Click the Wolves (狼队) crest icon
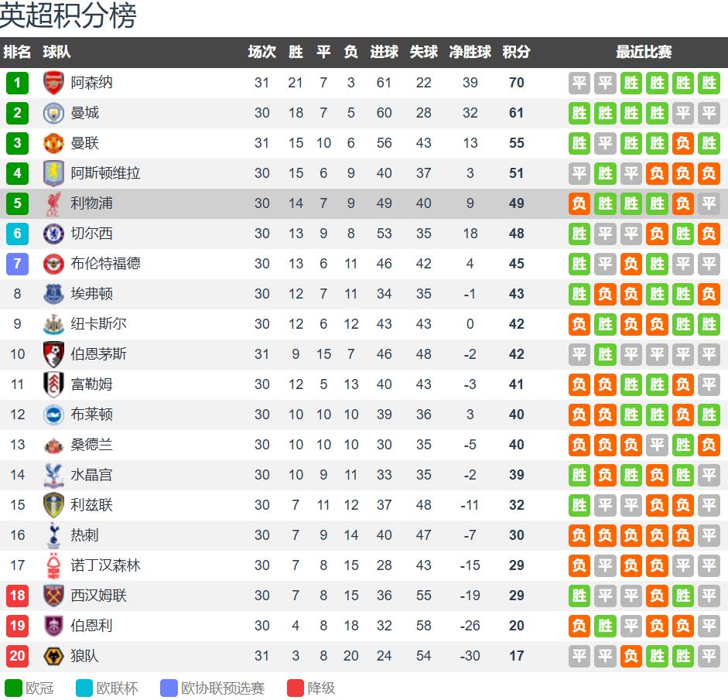Image resolution: width=728 pixels, height=700 pixels. point(53,656)
